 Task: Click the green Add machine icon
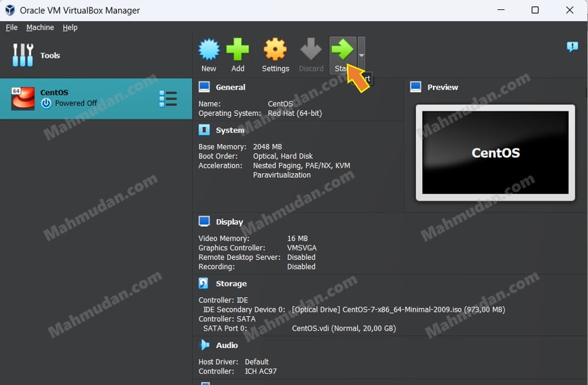click(x=238, y=49)
